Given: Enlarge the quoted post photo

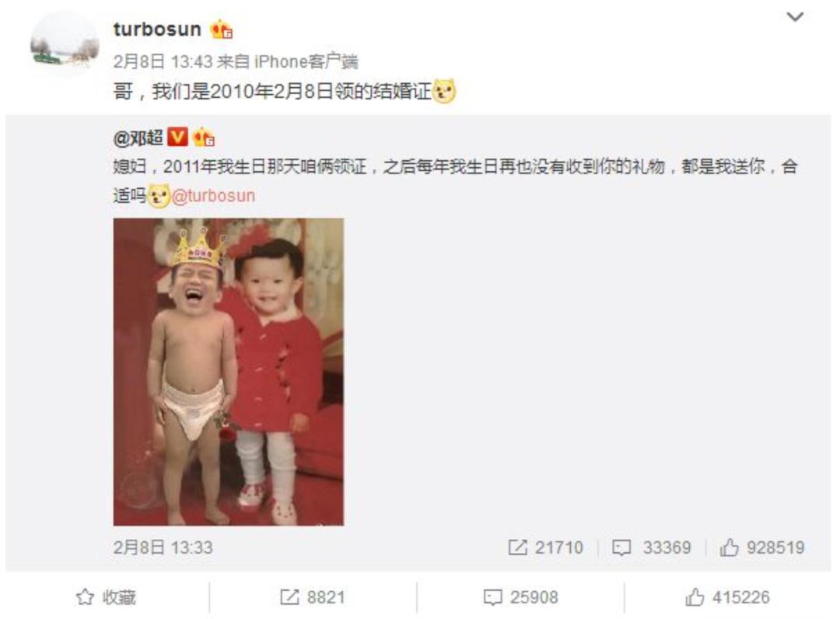Looking at the screenshot, I should pos(228,372).
